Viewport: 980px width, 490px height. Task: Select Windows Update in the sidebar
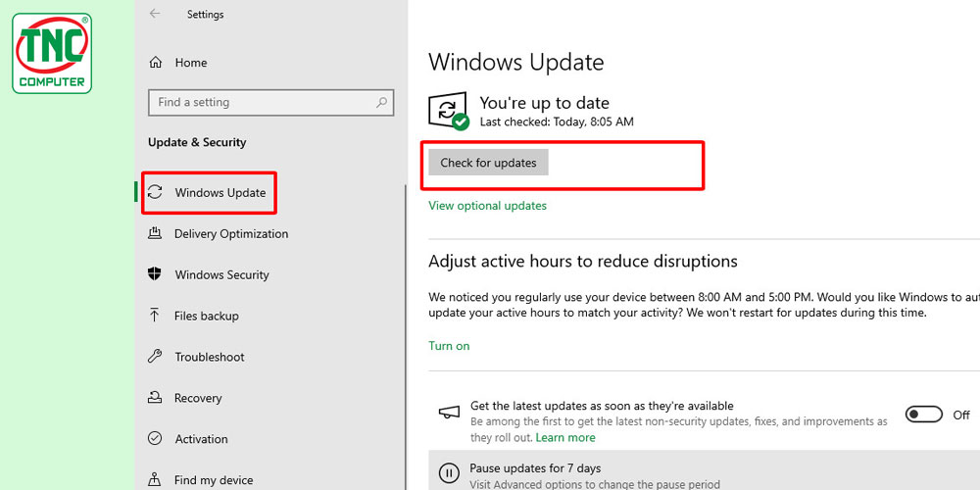click(220, 192)
